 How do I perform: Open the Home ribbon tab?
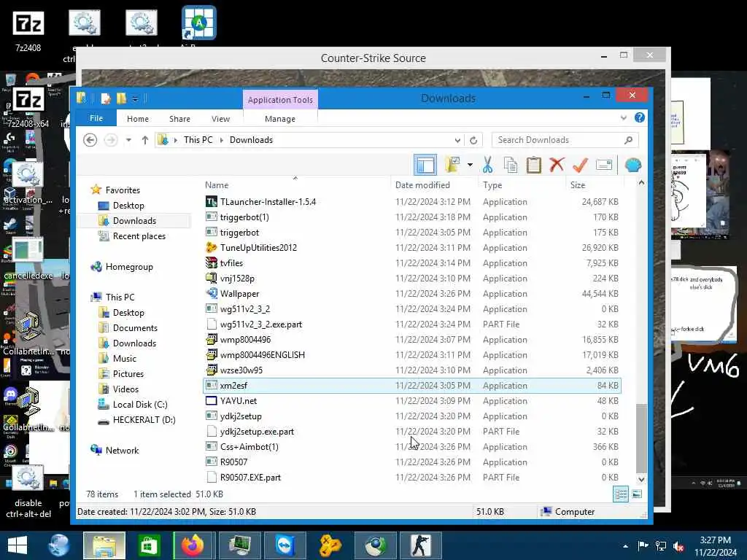(138, 119)
